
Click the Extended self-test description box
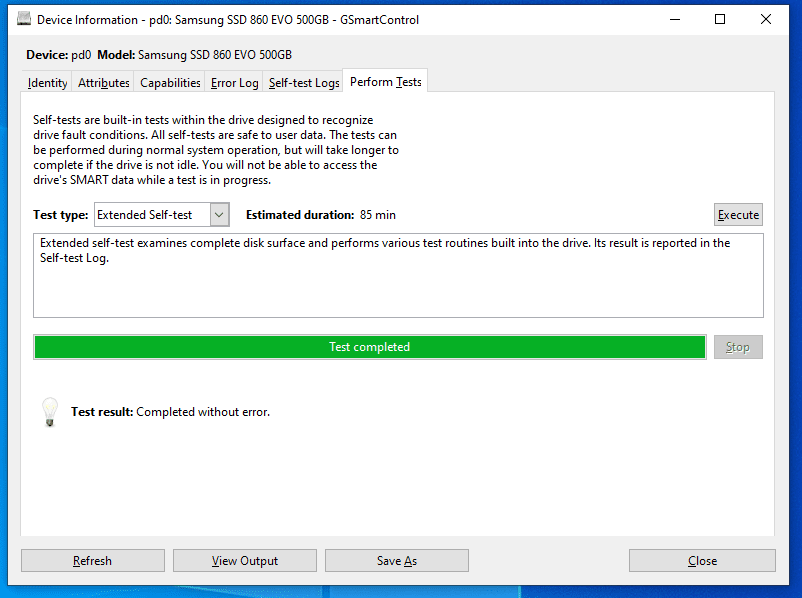click(x=398, y=276)
